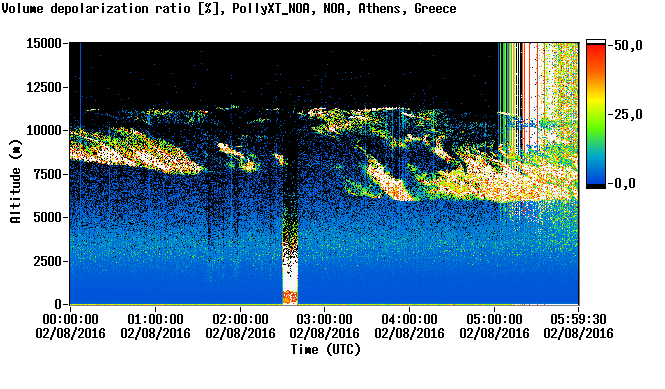The image size is (665, 389).
Task: Click the 0,0 colorbar label
Action: (625, 183)
